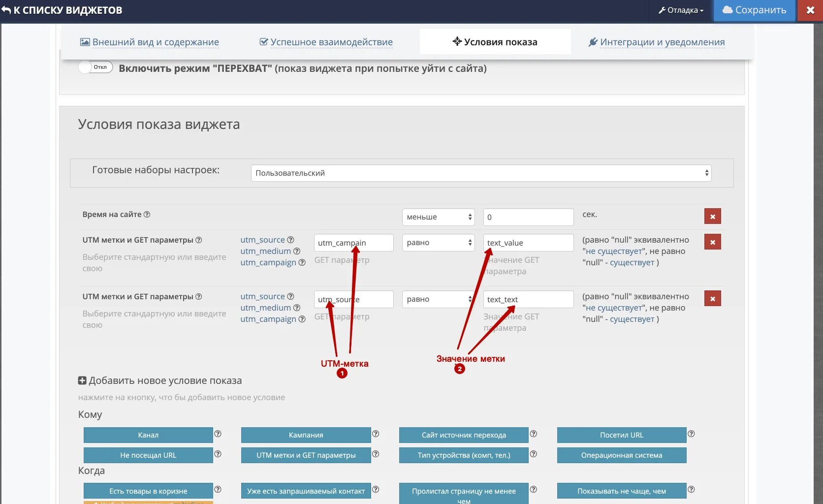Switch to Внешний вид и содержание tab
Viewport: 823px width, 504px height.
click(150, 42)
